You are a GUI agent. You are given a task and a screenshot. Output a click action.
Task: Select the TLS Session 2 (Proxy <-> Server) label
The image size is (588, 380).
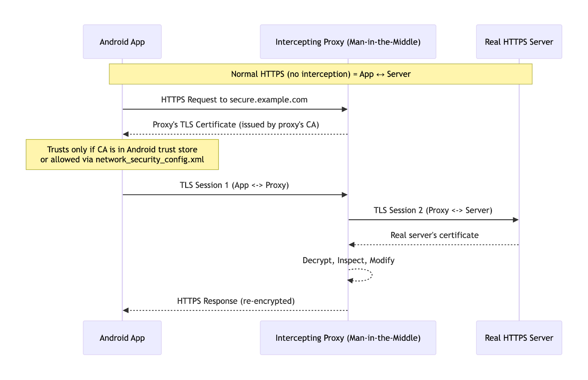click(x=433, y=210)
